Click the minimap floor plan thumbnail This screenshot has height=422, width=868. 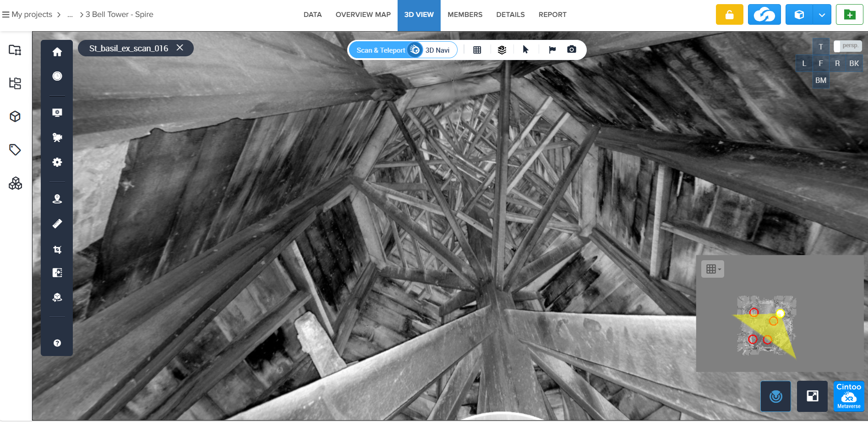coord(766,326)
